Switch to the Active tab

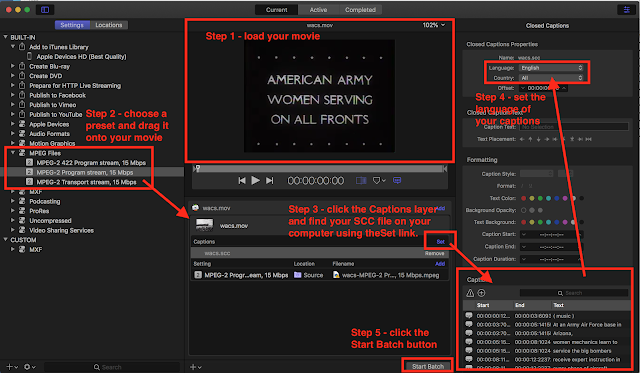[x=318, y=10]
